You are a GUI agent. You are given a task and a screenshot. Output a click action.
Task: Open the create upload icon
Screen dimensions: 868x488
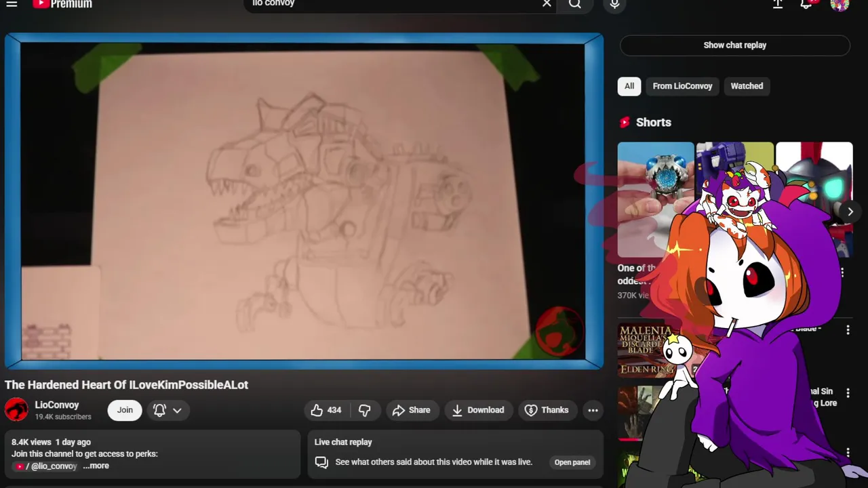[778, 4]
